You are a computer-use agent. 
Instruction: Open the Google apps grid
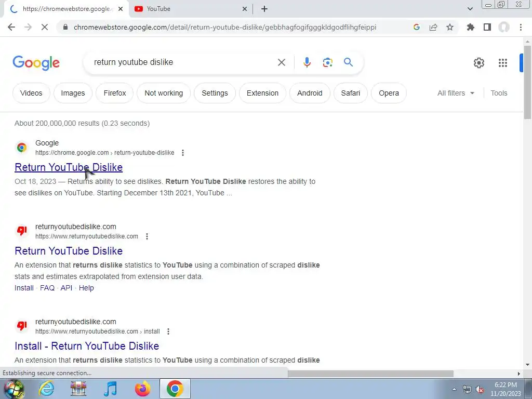tap(503, 63)
